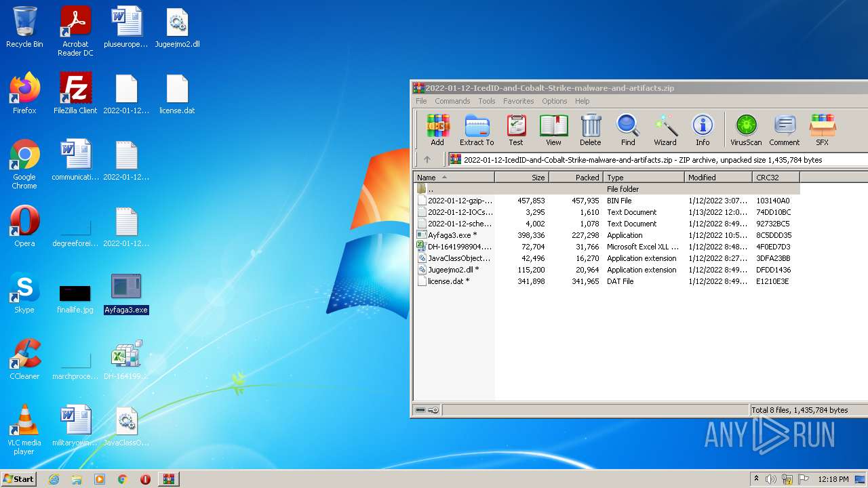Select the pluseurope Word document on desktop
The width and height of the screenshot is (868, 488).
click(126, 28)
